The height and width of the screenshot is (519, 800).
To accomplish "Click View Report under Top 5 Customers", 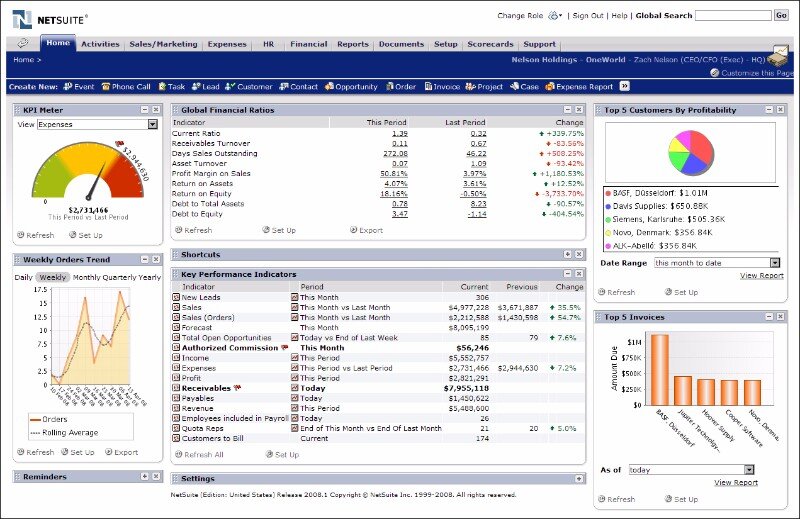I will tap(761, 275).
